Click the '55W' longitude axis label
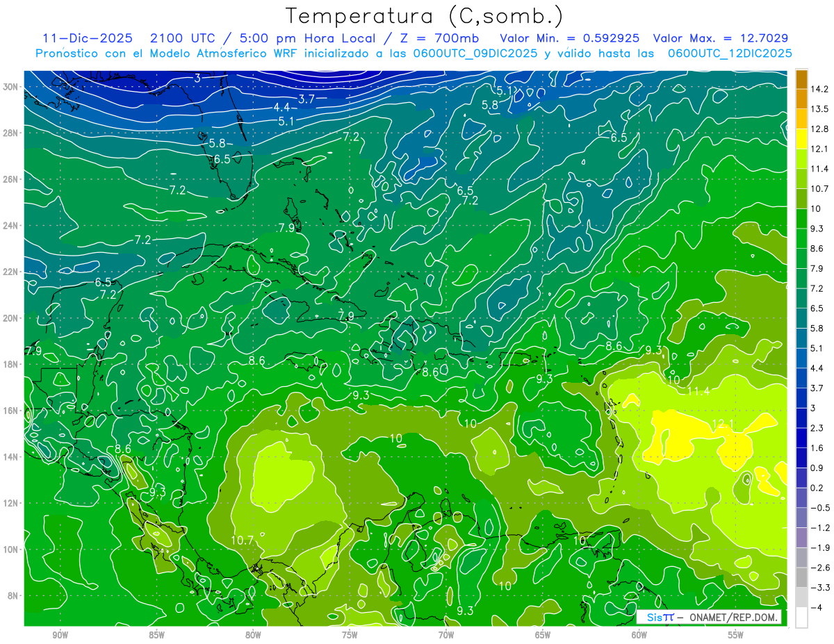 click(x=736, y=635)
